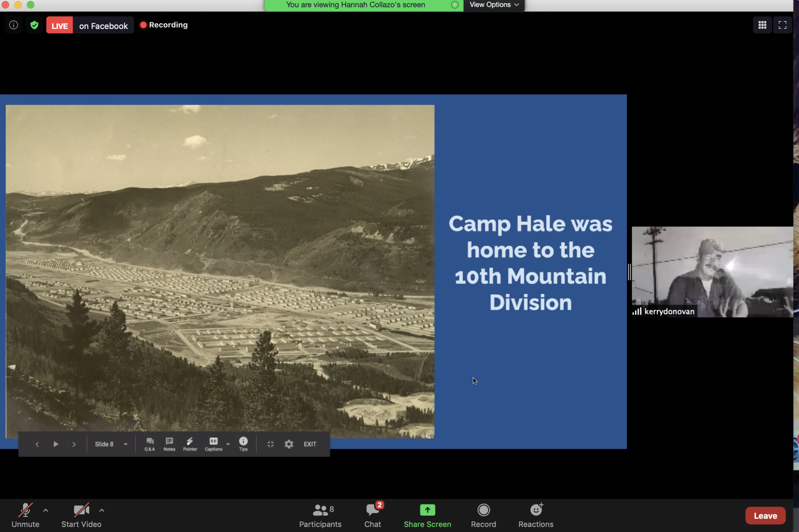Open the Q&A panel in slides toolbar
Image resolution: width=799 pixels, height=532 pixels.
click(149, 444)
